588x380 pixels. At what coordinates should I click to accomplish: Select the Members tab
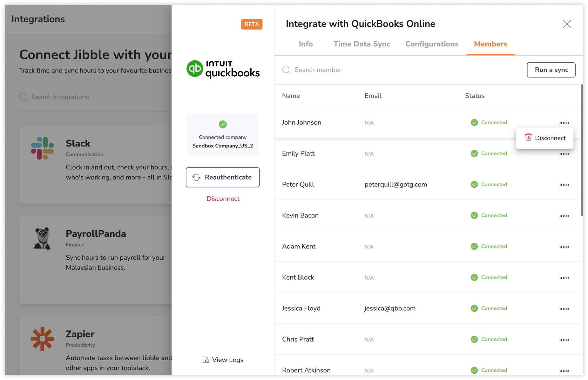(490, 44)
